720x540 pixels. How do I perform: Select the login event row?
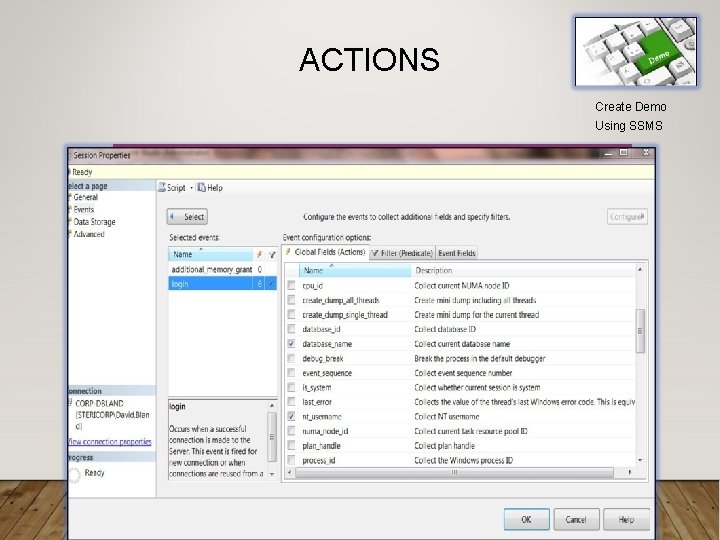[x=222, y=284]
